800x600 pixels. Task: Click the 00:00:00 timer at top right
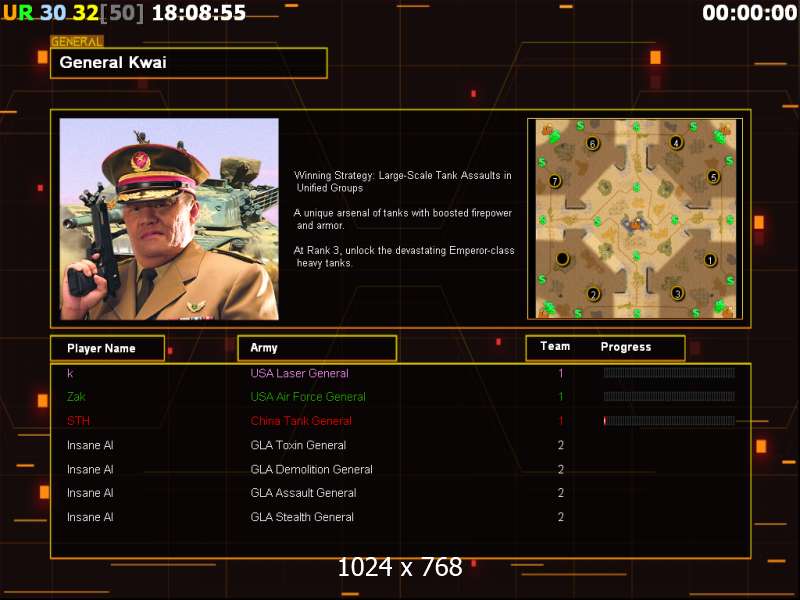(x=749, y=13)
